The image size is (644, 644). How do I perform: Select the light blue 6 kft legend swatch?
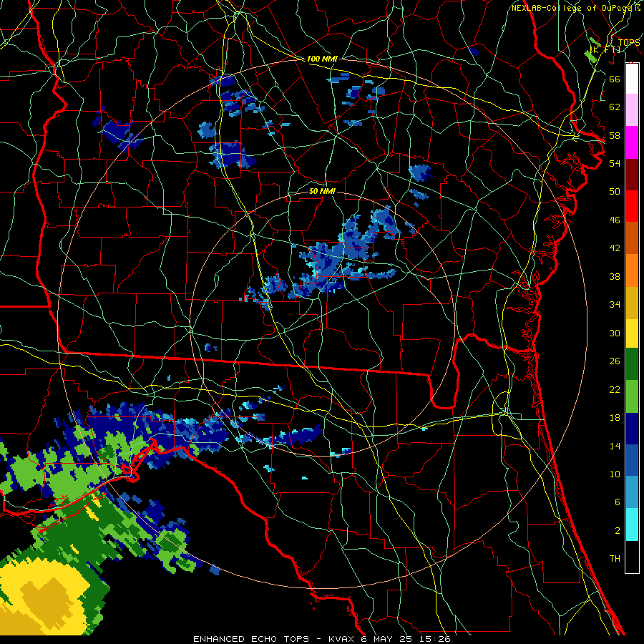(x=632, y=492)
